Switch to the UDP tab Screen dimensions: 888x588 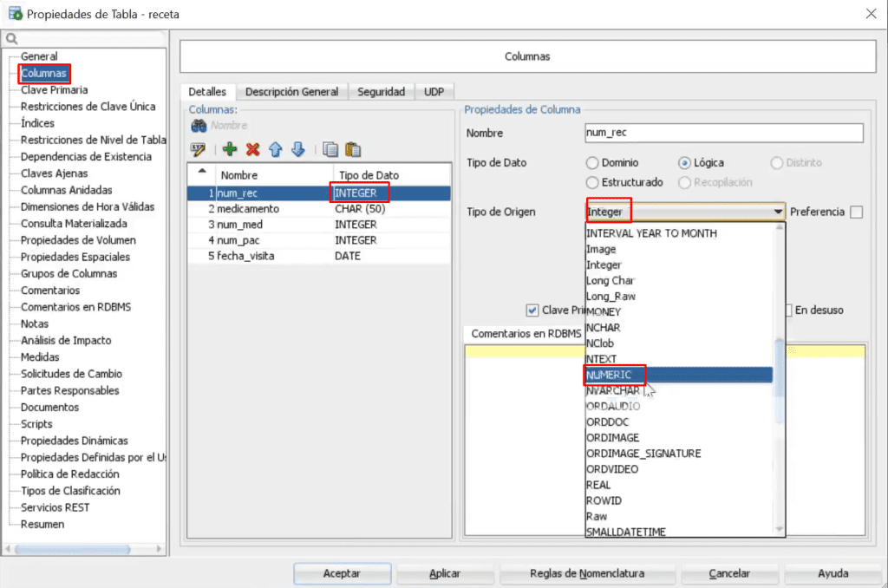click(x=434, y=92)
